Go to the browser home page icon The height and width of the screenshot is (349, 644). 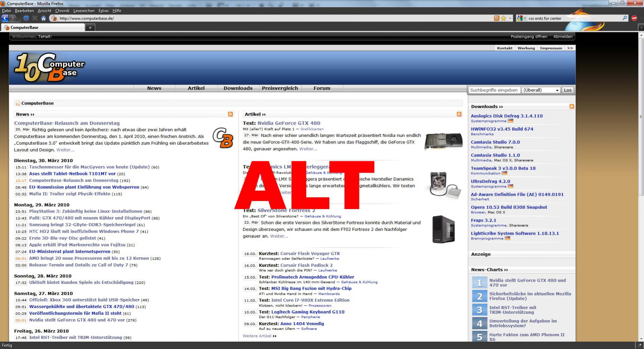pyautogui.click(x=43, y=18)
